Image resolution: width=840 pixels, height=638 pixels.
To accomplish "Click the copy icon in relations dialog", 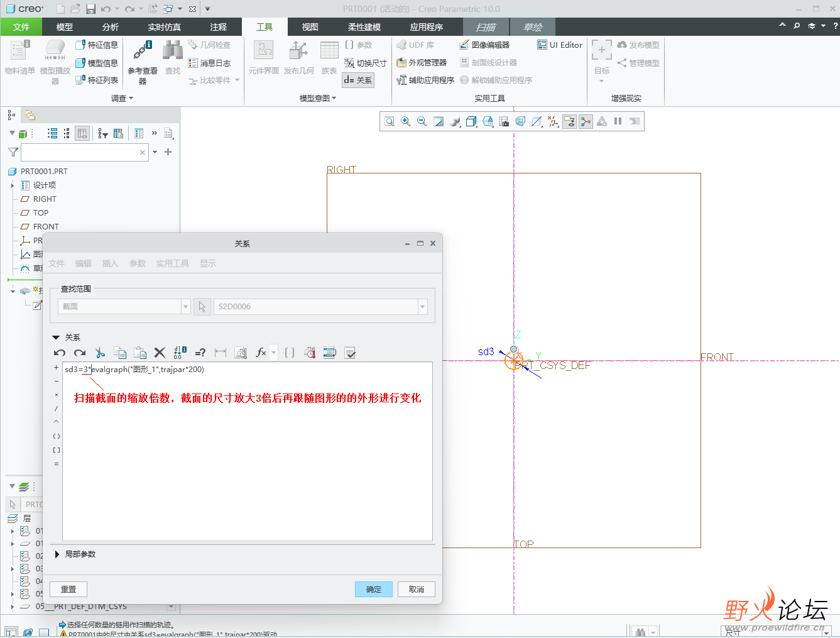I will [120, 353].
